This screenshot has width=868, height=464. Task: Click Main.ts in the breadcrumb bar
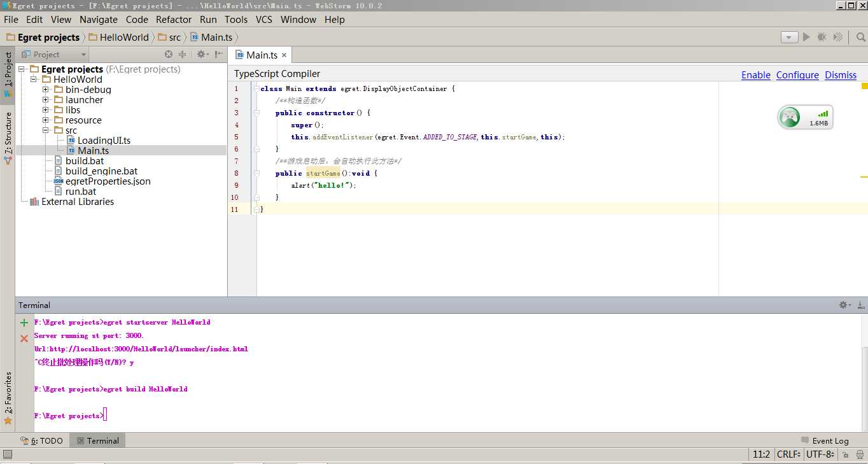[212, 38]
